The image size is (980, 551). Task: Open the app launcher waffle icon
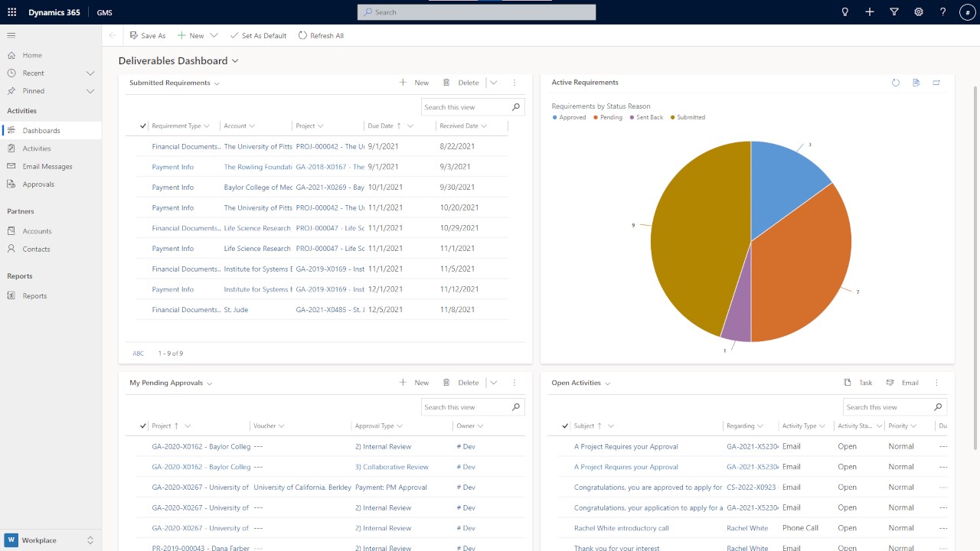[x=11, y=12]
